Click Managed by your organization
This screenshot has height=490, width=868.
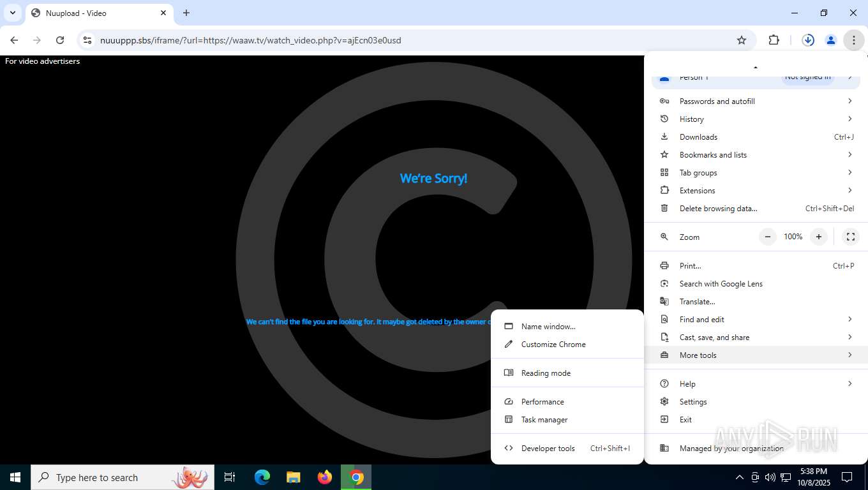tap(756, 449)
